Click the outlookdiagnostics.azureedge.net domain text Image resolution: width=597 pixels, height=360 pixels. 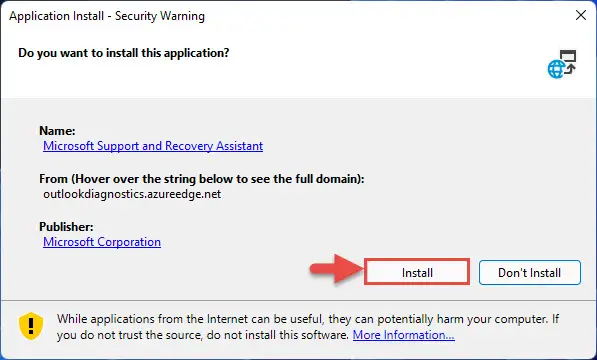click(x=132, y=194)
